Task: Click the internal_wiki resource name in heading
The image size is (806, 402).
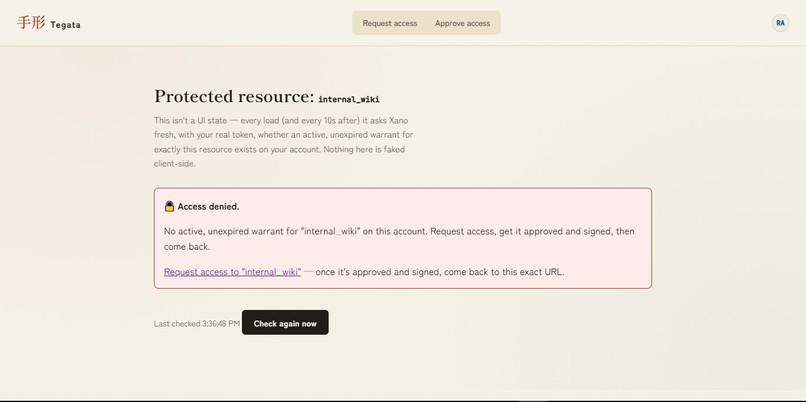Action: (349, 99)
